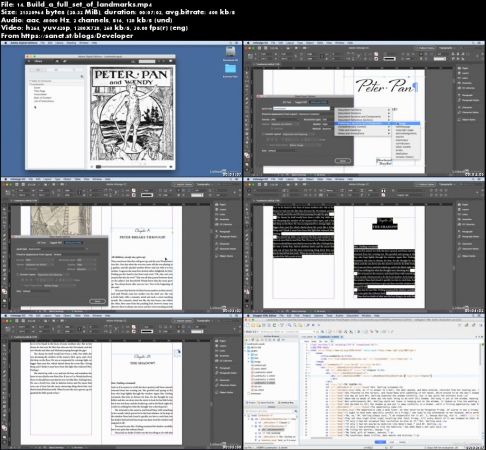Click the search box in Digital Editions toolbar
This screenshot has width=486, height=450.
147,61
